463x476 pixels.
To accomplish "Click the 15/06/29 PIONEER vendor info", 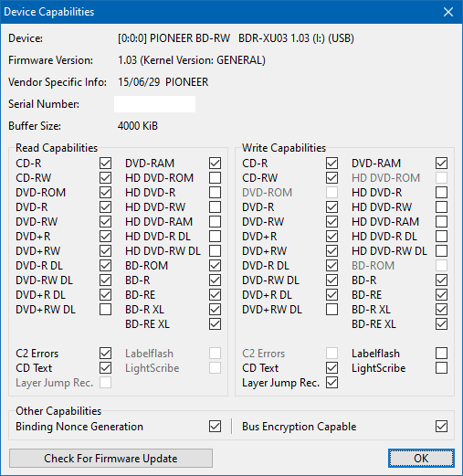I will (163, 82).
